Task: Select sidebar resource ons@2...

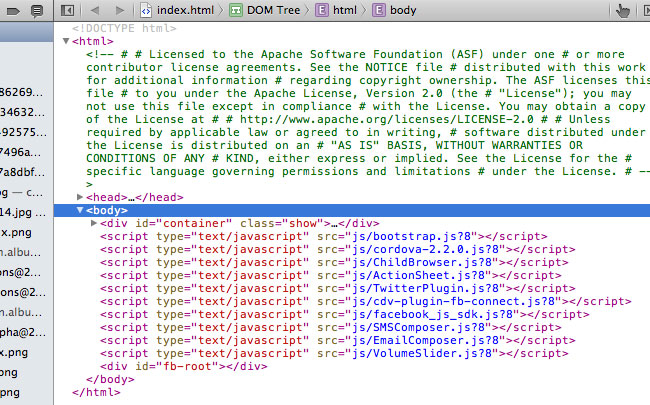Action: pos(23,292)
